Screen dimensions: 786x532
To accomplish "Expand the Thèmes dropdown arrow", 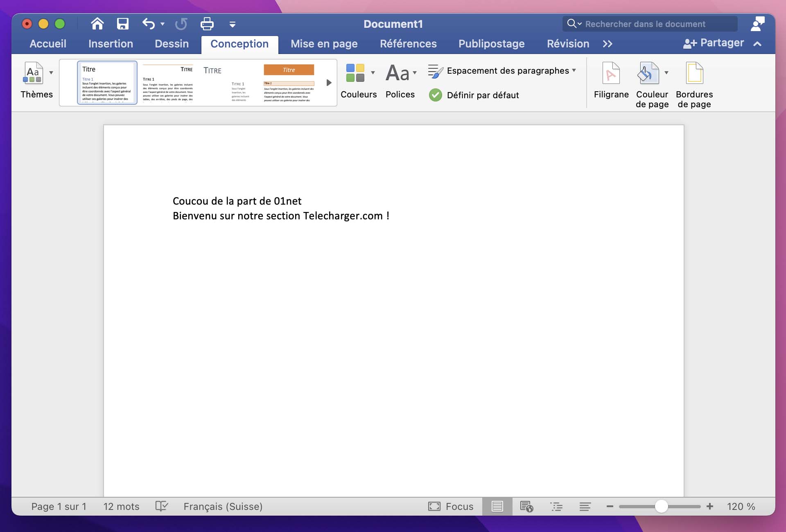I will (x=51, y=73).
